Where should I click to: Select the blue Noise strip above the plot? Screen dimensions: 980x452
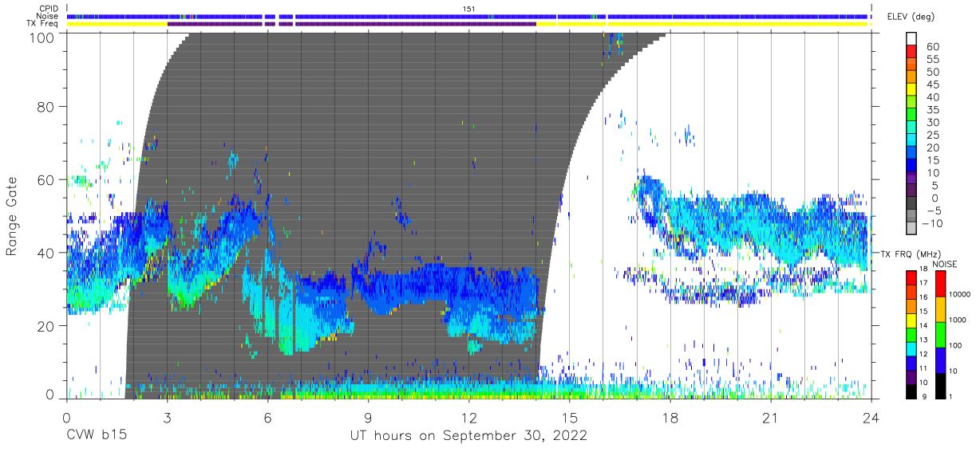(468, 16)
